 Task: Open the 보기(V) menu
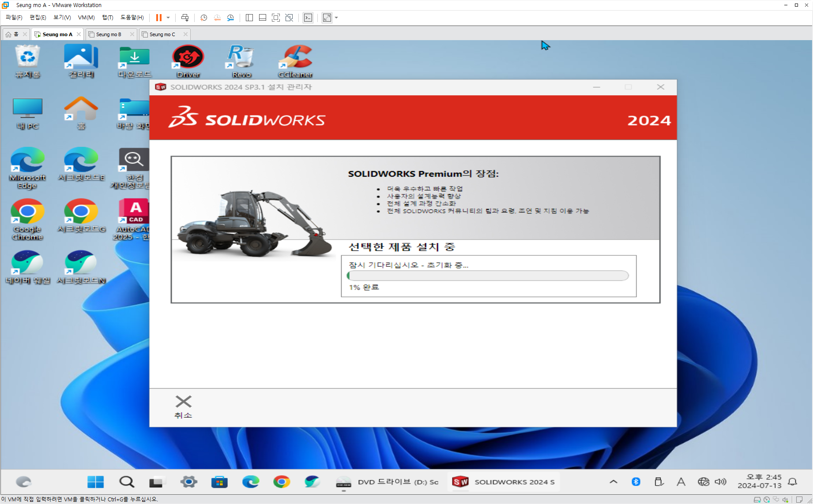[62, 18]
